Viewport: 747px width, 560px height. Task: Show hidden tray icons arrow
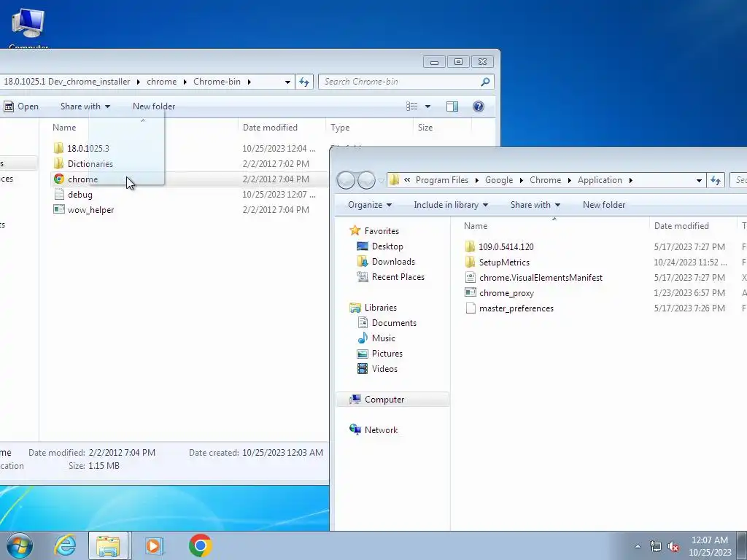click(x=638, y=547)
